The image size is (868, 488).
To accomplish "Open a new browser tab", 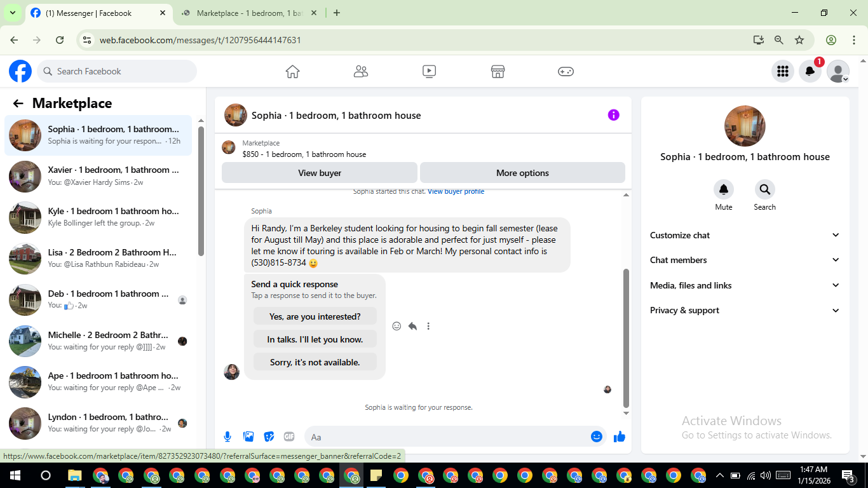I will 337,13.
